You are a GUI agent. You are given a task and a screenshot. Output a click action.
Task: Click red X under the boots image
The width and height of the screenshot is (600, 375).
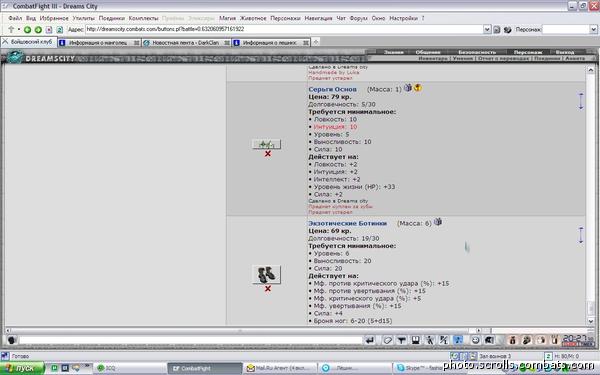267,289
